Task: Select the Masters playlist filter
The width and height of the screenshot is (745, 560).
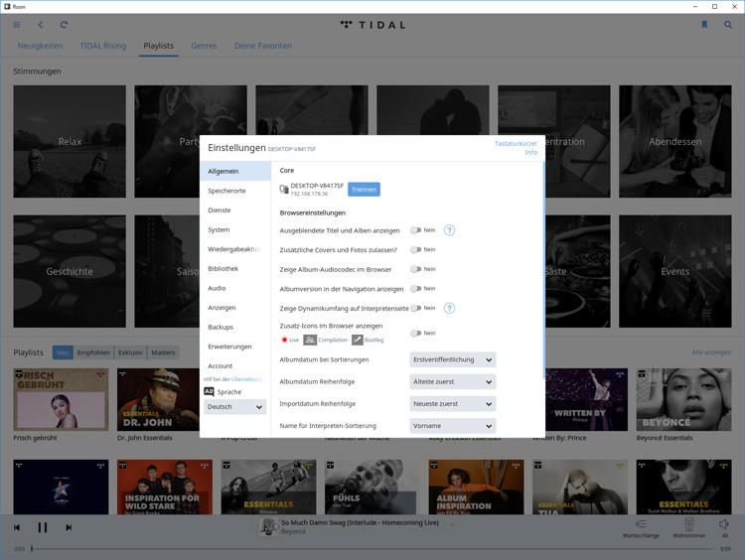Action: pos(164,352)
